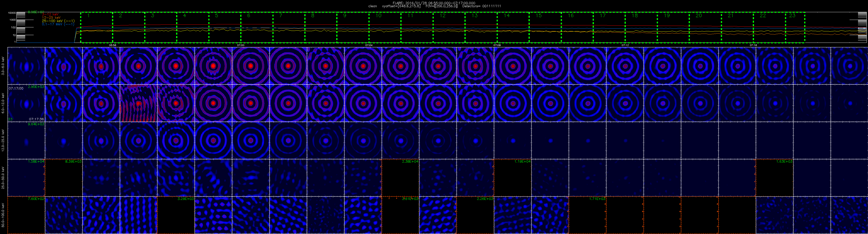The height and width of the screenshot is (234, 868).
Task: Click the orange 12-25 keV legend entry
Action: tap(51, 17)
